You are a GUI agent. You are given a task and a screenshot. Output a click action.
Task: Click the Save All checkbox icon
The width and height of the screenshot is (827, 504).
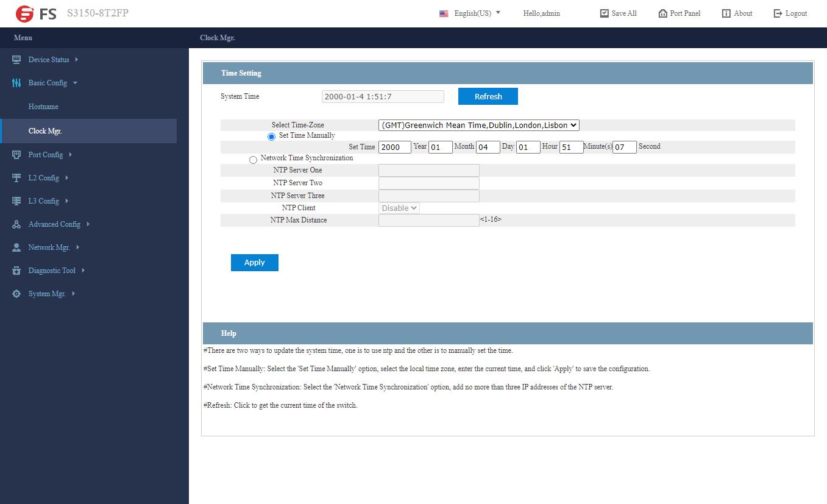pyautogui.click(x=604, y=13)
